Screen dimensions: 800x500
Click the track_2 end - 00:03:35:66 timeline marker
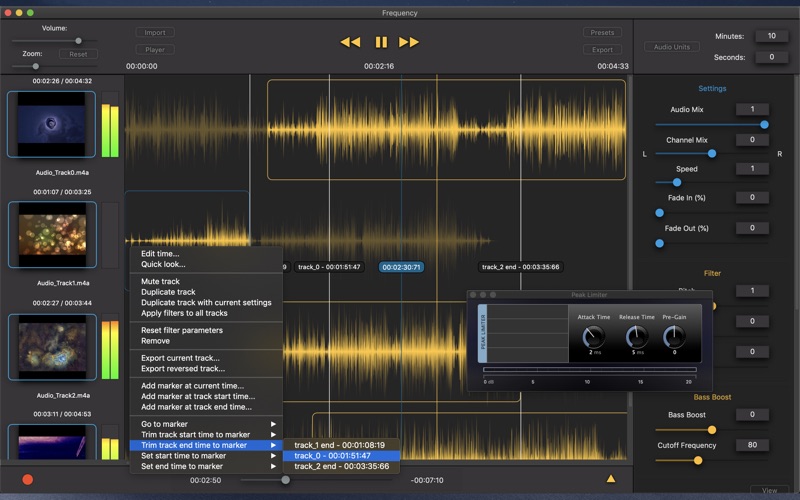520,267
